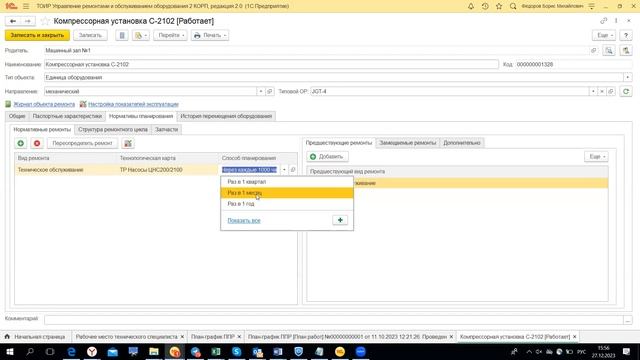Open the 1C main menu hamburger icon

26,6
